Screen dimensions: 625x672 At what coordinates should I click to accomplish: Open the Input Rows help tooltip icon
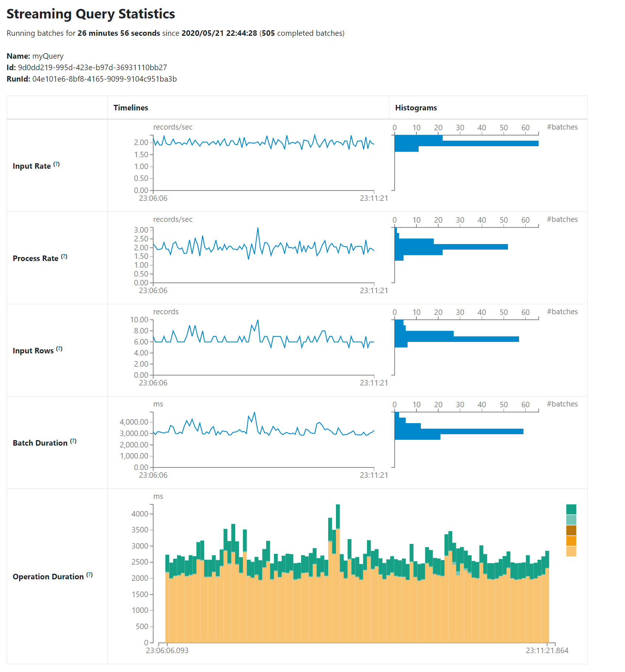click(59, 348)
